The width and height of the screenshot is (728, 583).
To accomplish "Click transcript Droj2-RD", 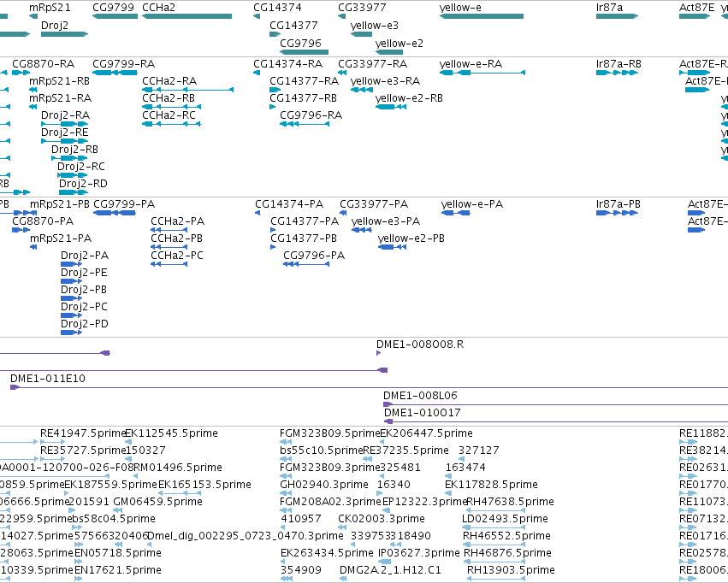I will (73, 192).
